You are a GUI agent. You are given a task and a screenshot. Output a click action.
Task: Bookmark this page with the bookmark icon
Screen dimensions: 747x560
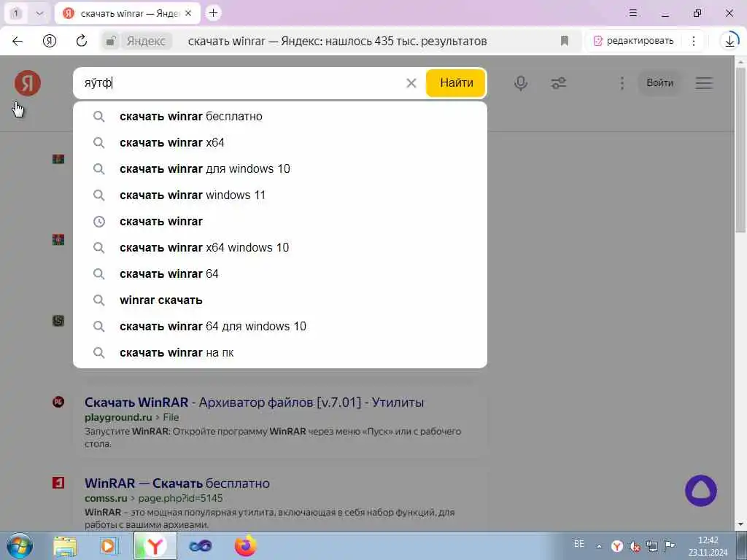[x=565, y=41]
